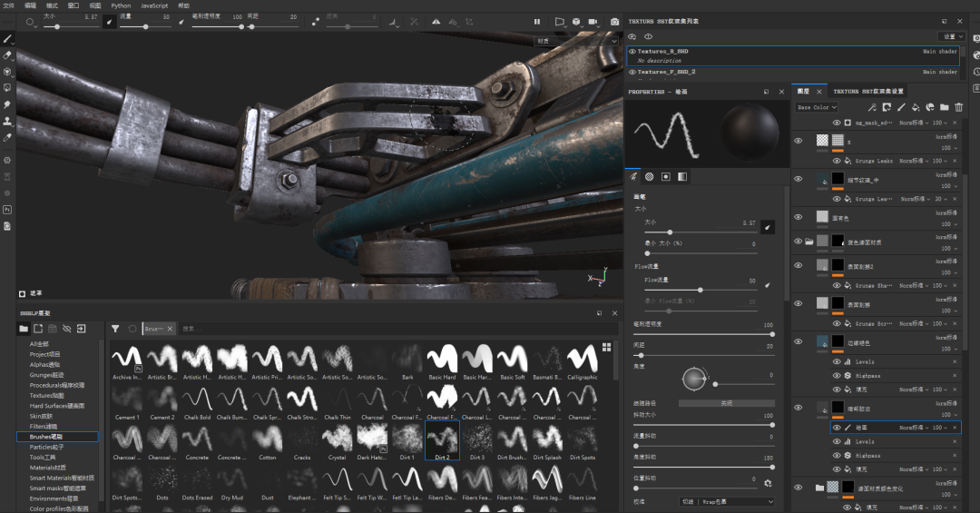Select the Material picker eyedropper tool
This screenshot has width=980, height=513.
pos(7,137)
